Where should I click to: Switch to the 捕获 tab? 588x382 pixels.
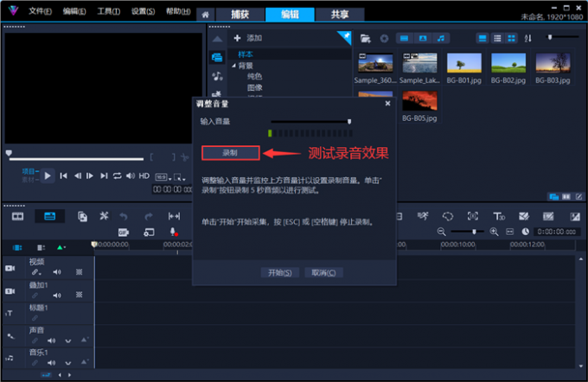(x=240, y=15)
